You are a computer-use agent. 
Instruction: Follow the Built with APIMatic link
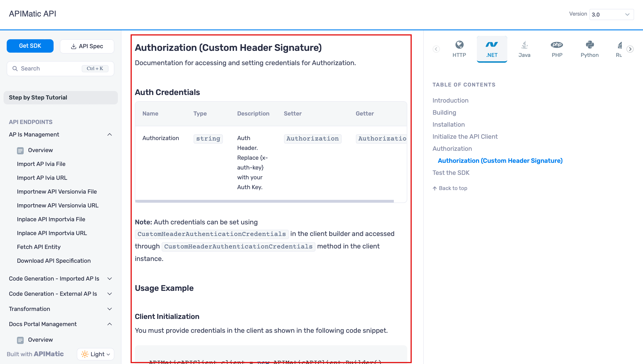pos(35,354)
